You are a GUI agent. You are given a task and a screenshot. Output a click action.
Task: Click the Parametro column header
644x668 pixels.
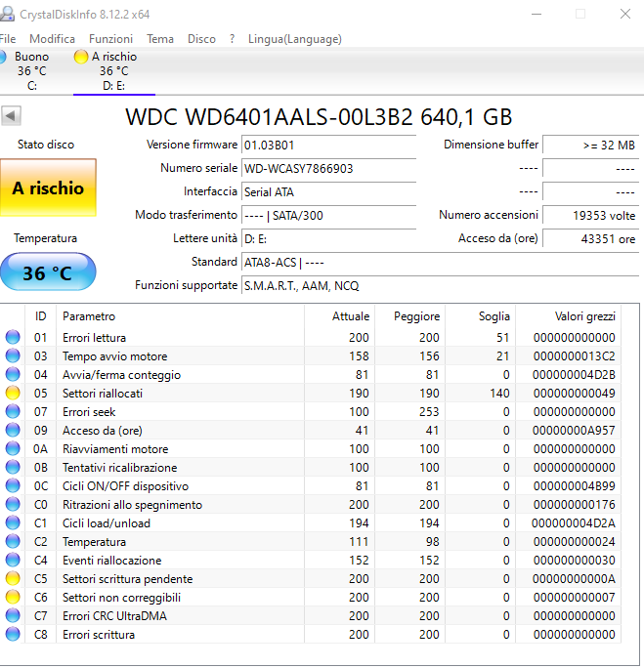[x=180, y=316]
